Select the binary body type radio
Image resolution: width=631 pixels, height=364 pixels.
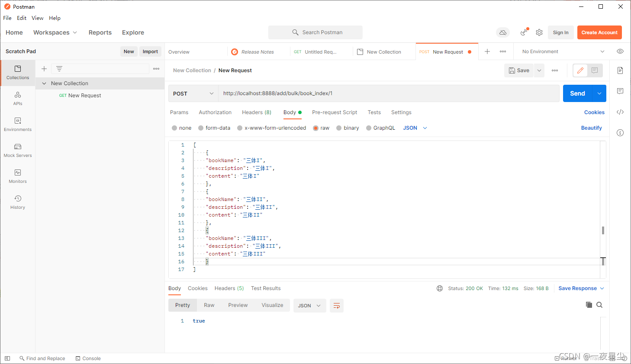point(339,128)
